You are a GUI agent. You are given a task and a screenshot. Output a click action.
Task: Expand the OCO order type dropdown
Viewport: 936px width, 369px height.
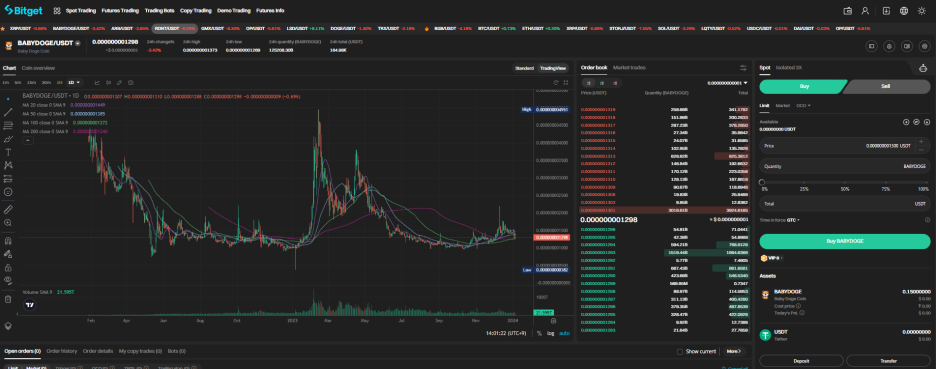(803, 106)
